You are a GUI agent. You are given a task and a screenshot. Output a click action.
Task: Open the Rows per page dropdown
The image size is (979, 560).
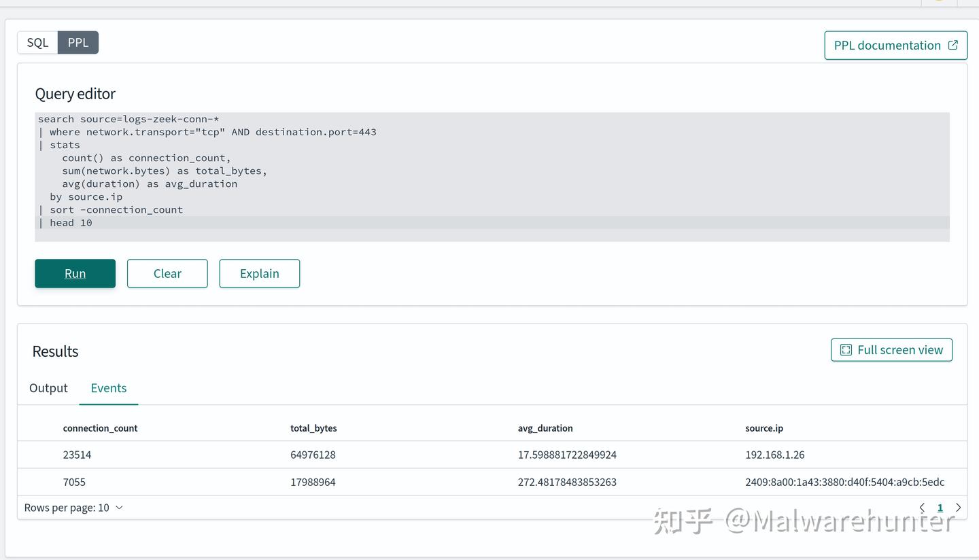tap(73, 508)
